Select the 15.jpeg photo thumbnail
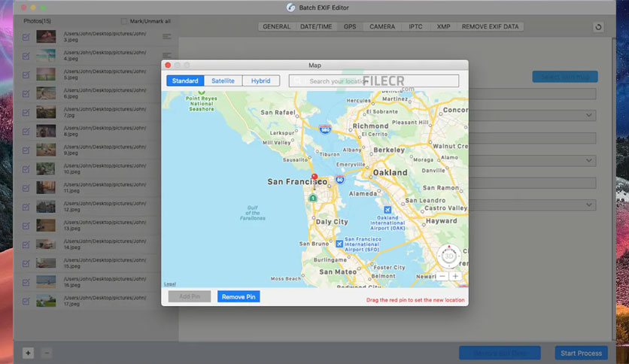Viewport: 629px width, 364px height. [x=46, y=263]
